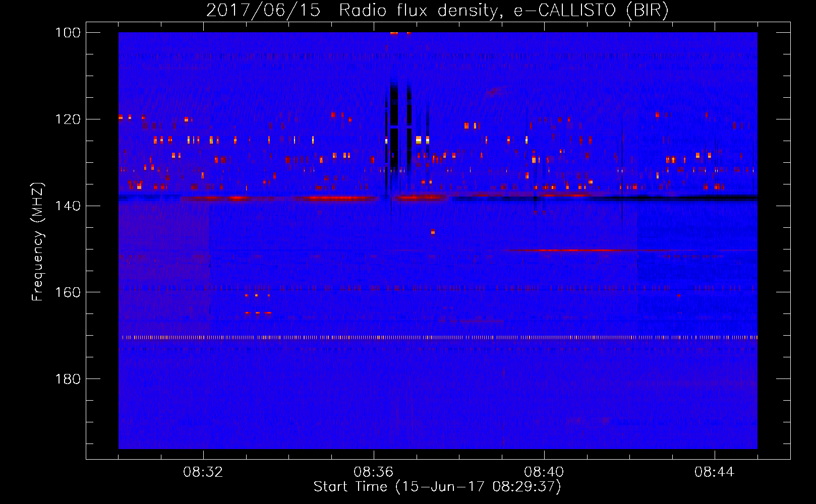This screenshot has width=816, height=504.
Task: Click the 140 frequency tick label
Action: click(x=68, y=206)
